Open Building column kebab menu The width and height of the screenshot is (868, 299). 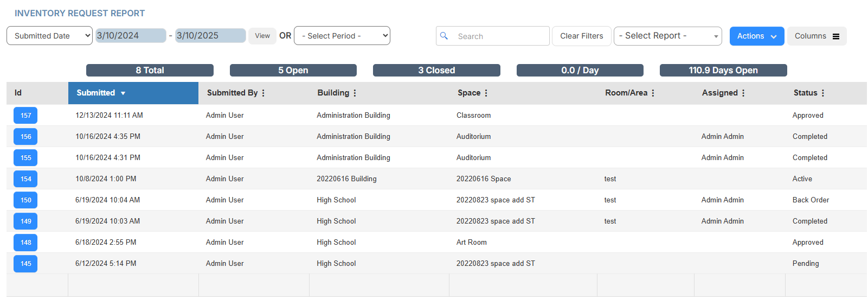coord(355,93)
